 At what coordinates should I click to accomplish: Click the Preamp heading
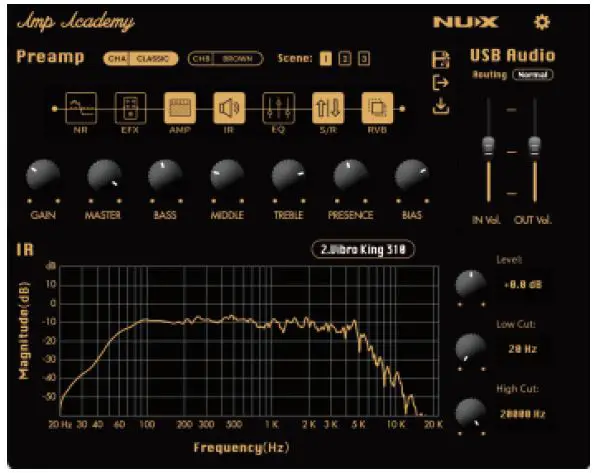point(50,57)
